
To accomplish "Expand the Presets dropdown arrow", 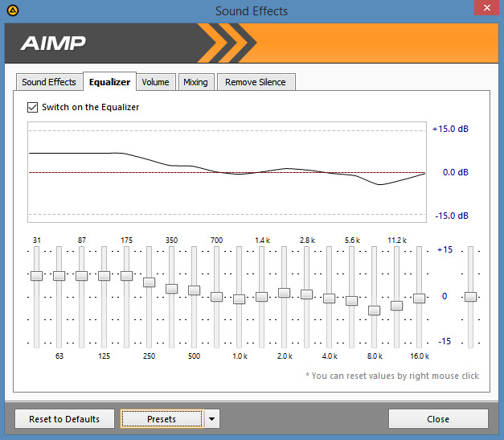I will [211, 419].
